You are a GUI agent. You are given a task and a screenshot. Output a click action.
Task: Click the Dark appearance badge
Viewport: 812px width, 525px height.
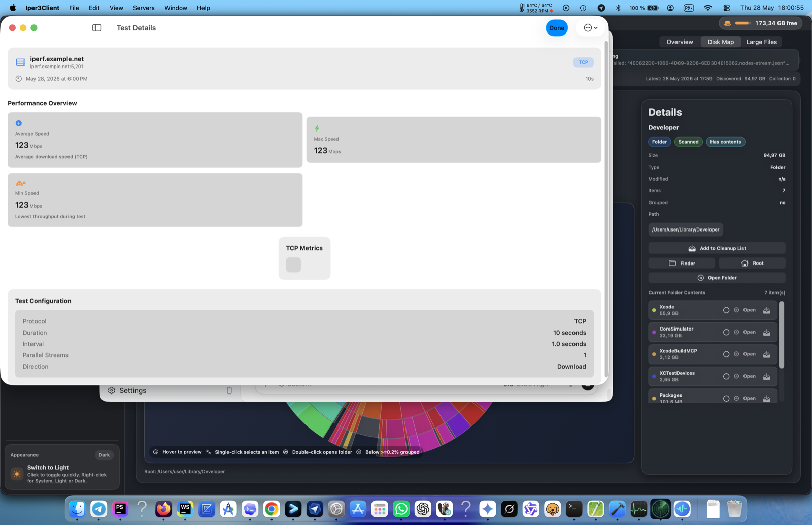(x=104, y=455)
